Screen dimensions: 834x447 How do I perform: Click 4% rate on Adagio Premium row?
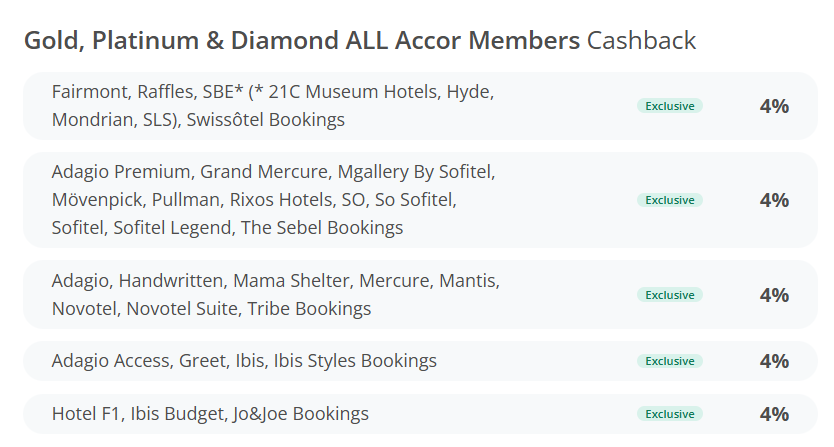[x=774, y=200]
